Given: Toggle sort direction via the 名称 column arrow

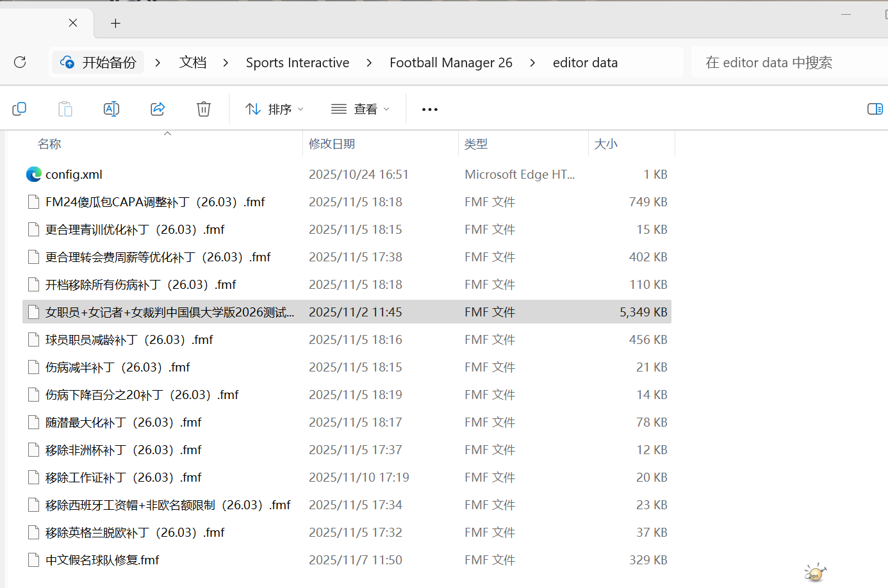Looking at the screenshot, I should (x=167, y=133).
